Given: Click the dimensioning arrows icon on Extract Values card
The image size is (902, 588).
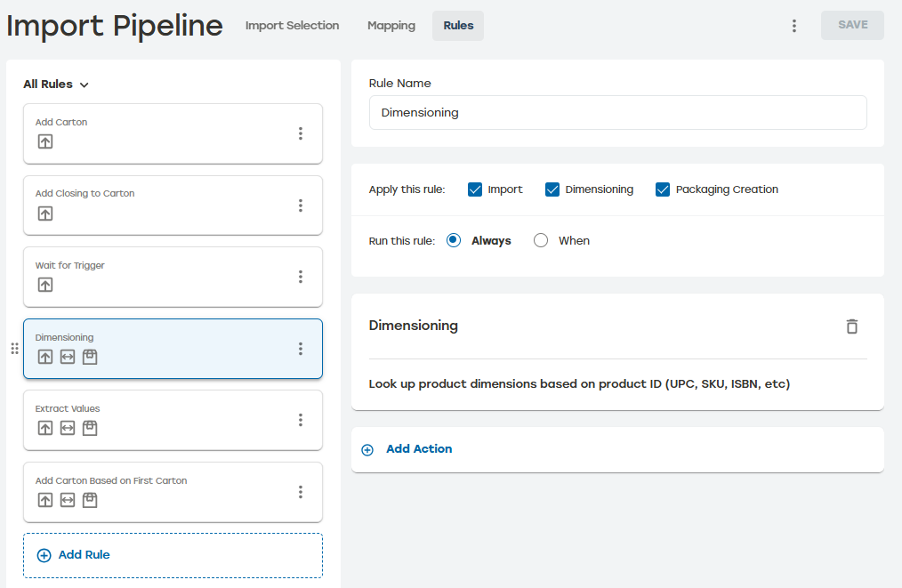Looking at the screenshot, I should point(68,428).
